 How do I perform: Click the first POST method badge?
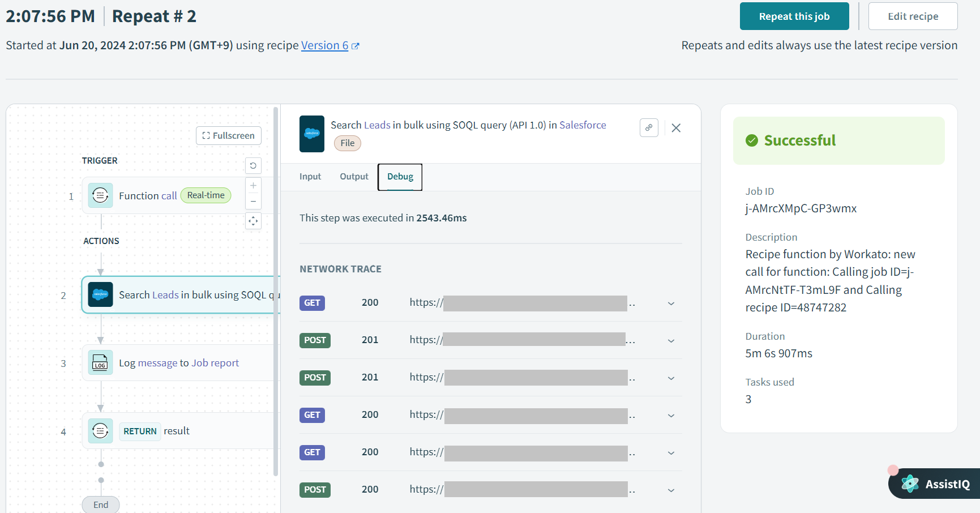(315, 340)
